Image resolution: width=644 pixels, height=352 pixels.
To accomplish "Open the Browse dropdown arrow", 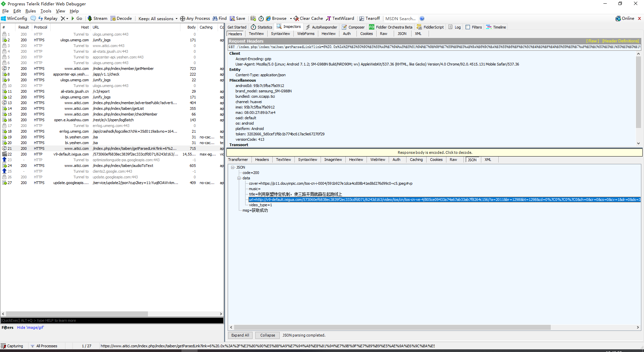I will [x=291, y=19].
